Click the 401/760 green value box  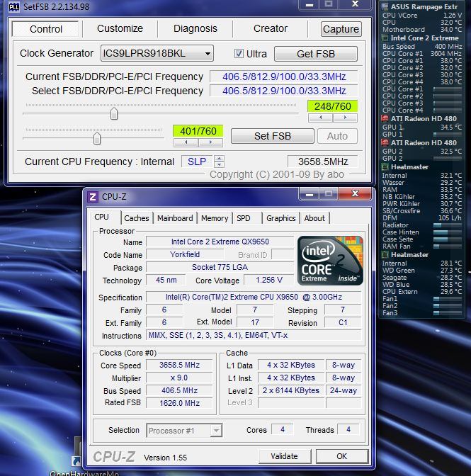coord(198,131)
